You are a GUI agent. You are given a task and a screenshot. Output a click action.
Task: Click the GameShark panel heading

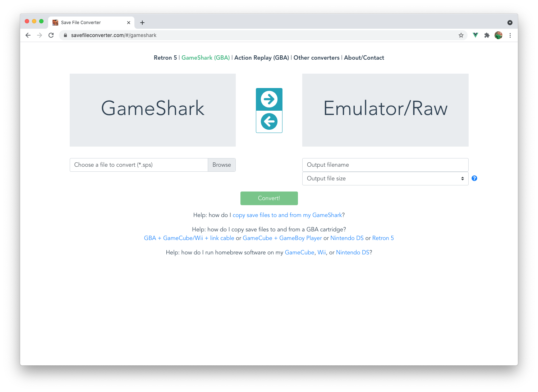tap(153, 108)
